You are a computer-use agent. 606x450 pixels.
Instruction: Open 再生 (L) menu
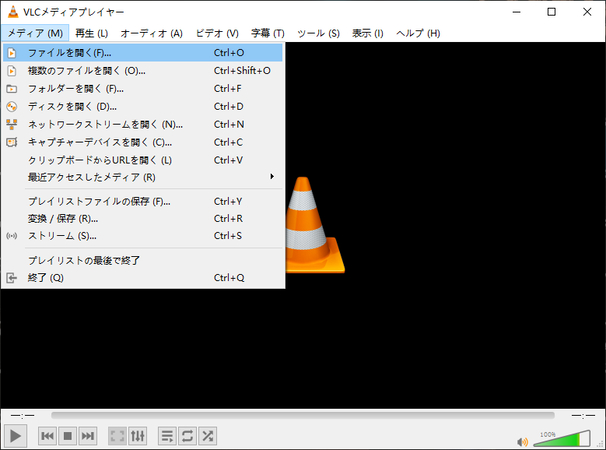[92, 33]
